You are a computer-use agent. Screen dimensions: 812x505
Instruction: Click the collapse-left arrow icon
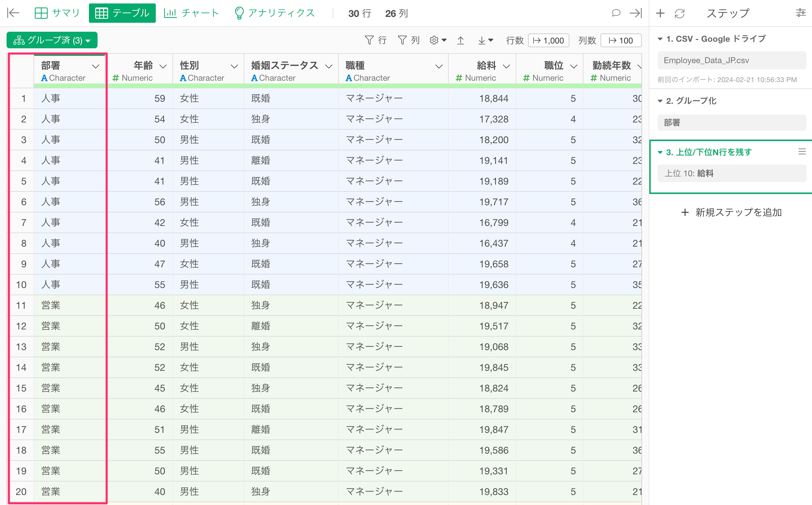13,13
